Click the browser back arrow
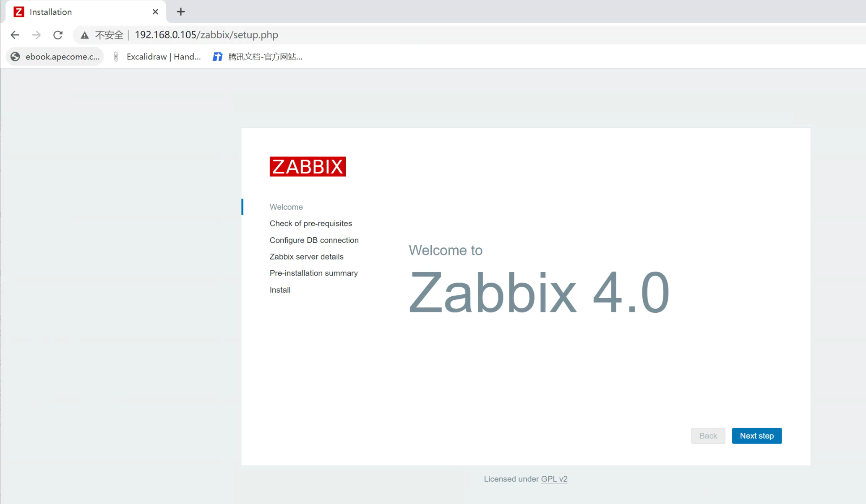 (x=15, y=35)
